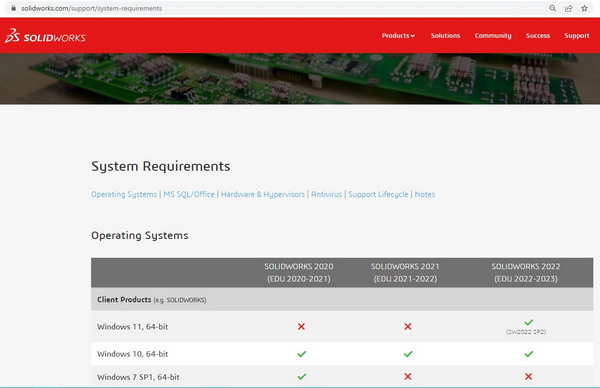The image size is (600, 388).
Task: Click the red X for Windows 7 under 2021
Action: tap(408, 377)
